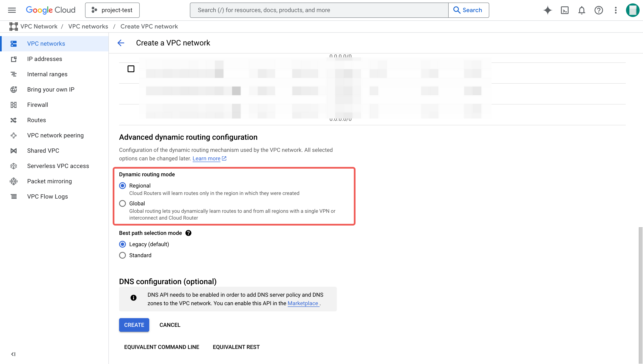Activate Cloud Shell terminal icon
The height and width of the screenshot is (364, 643).
565,10
